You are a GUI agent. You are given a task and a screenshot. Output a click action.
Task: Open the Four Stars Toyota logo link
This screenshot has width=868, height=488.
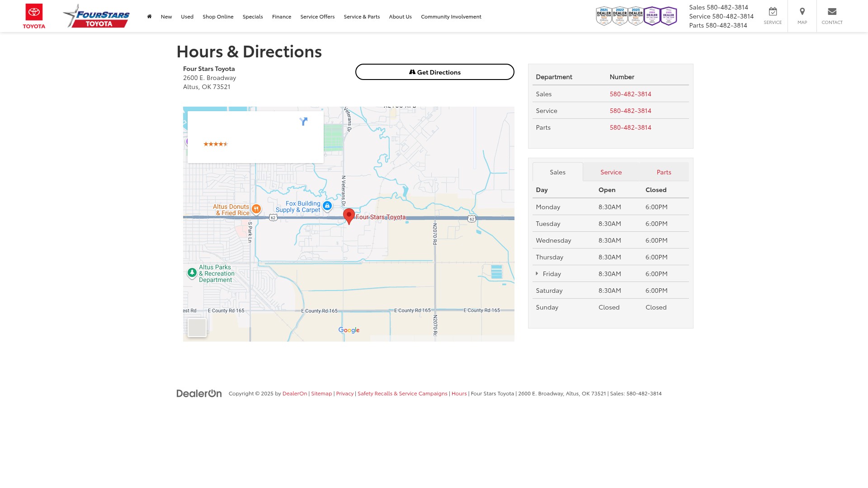coord(96,16)
